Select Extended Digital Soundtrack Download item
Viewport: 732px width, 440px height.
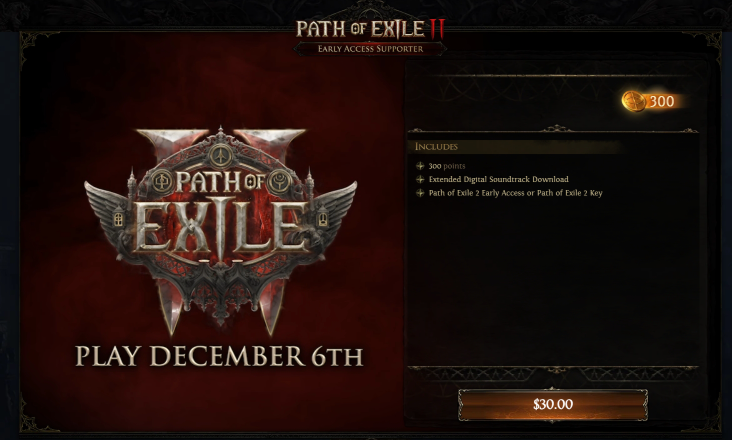pos(499,180)
